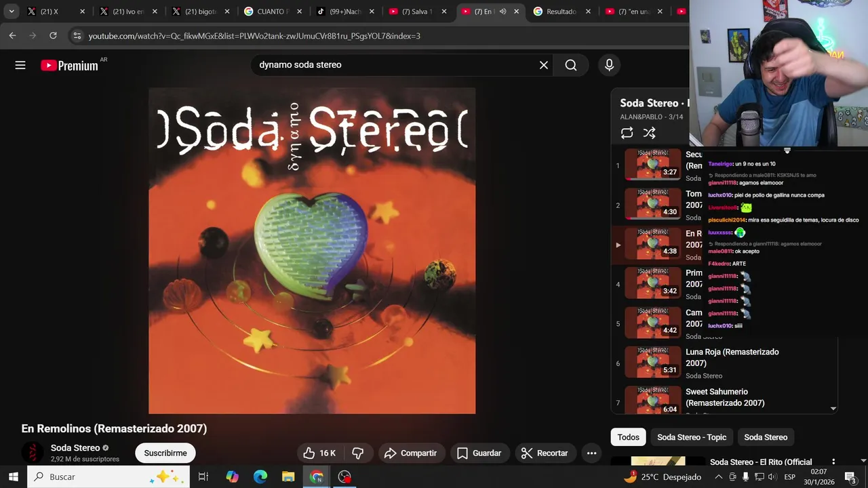This screenshot has height=488, width=868.
Task: Dislike the video with thumbs-down
Action: pyautogui.click(x=357, y=453)
